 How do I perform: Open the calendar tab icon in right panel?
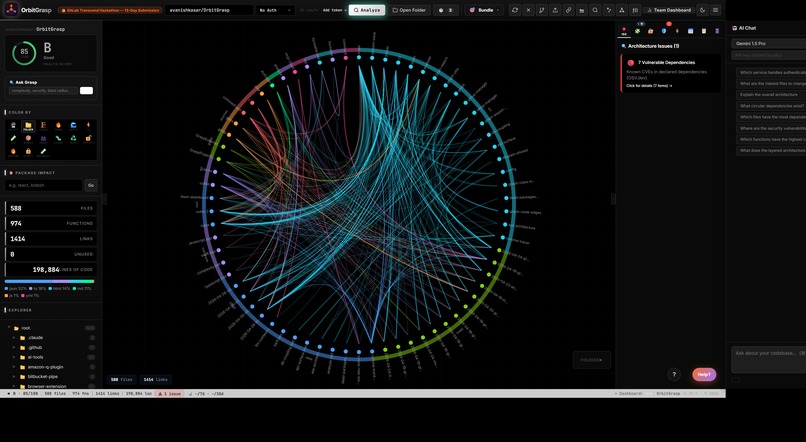(690, 31)
